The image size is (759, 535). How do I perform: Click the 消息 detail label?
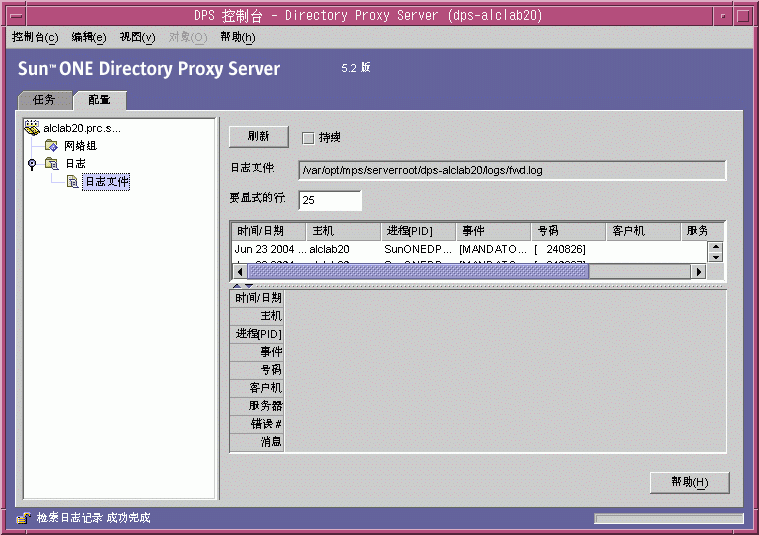pyautogui.click(x=257, y=442)
